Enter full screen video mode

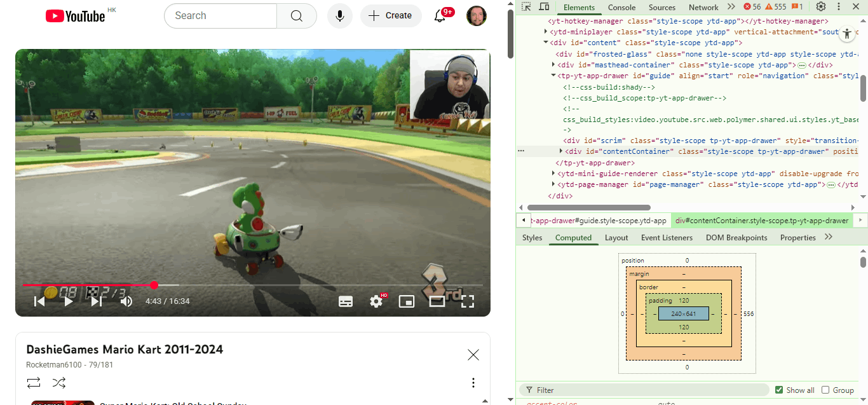468,301
